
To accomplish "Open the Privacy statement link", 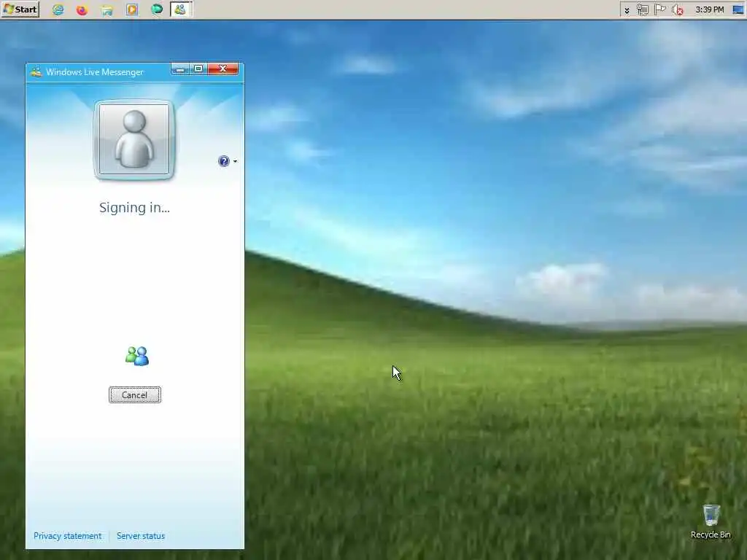I will (68, 536).
